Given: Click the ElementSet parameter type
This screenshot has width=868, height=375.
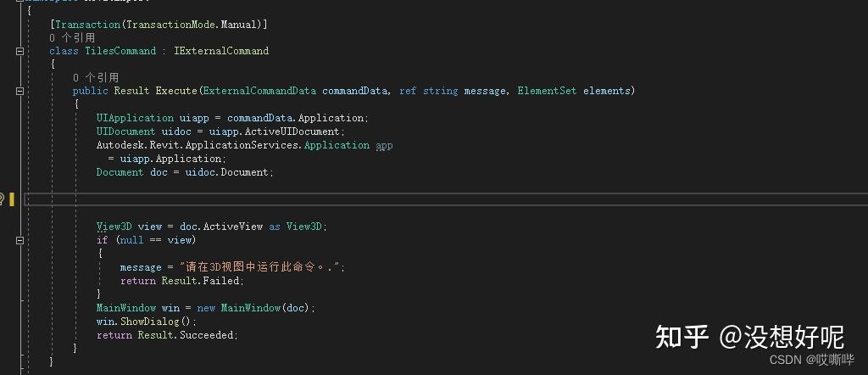Looking at the screenshot, I should tap(547, 91).
